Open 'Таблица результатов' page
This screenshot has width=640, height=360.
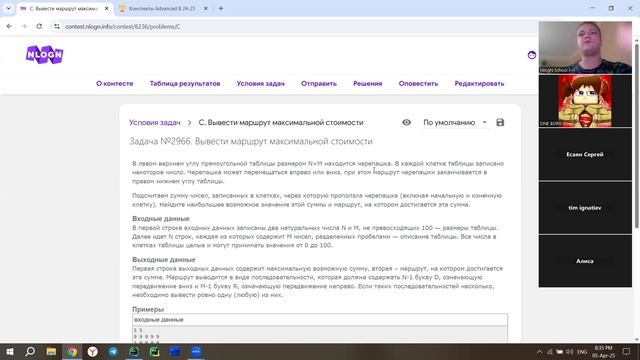pos(185,83)
